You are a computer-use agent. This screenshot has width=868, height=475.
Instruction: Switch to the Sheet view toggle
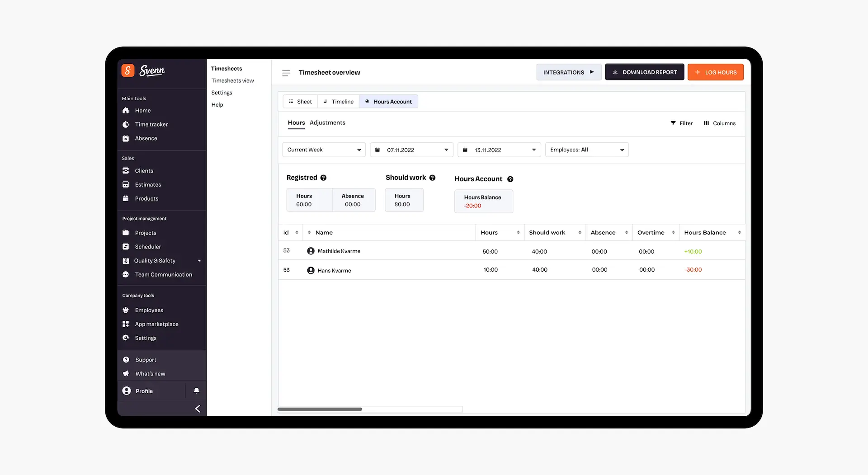300,102
